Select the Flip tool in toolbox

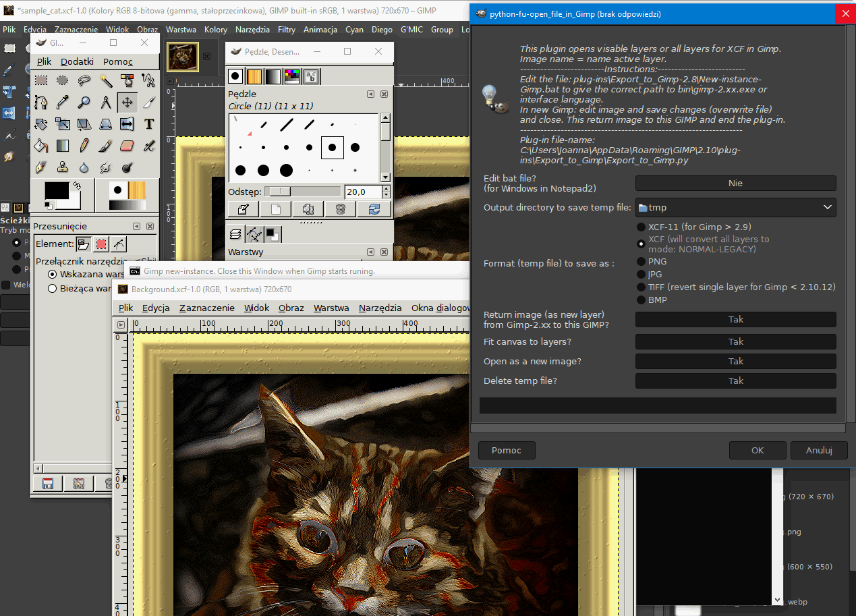click(x=127, y=124)
